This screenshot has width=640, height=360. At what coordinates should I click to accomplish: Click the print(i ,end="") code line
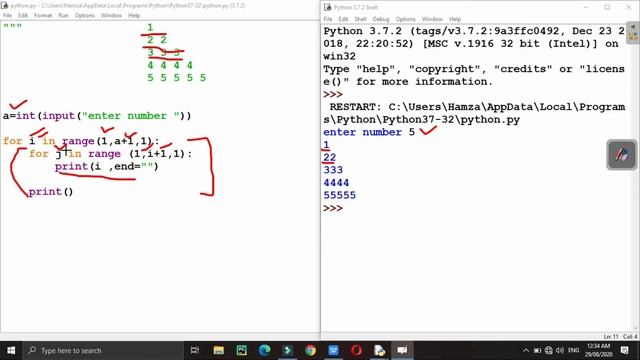point(107,167)
